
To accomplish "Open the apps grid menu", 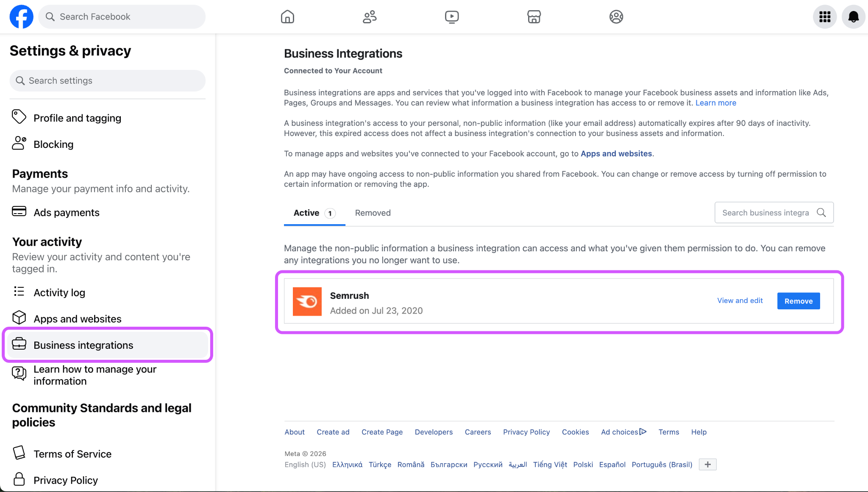I will tap(825, 17).
